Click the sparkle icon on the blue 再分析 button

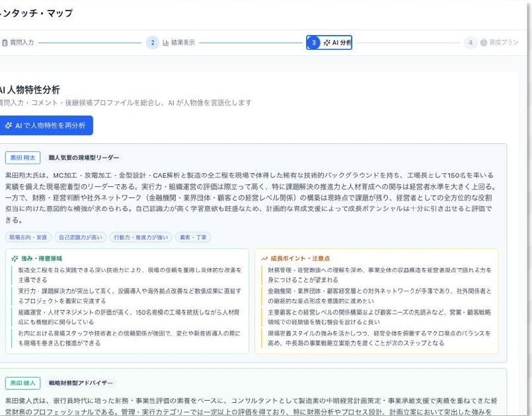tap(9, 125)
